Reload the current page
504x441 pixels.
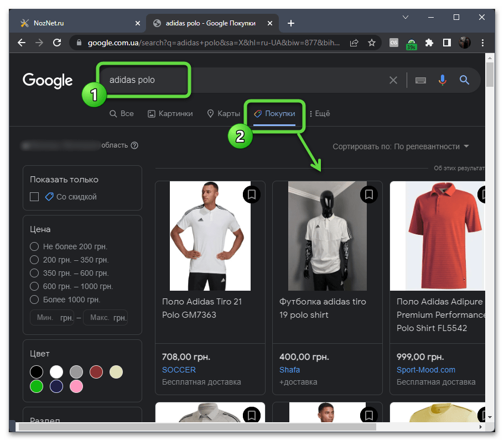[57, 43]
